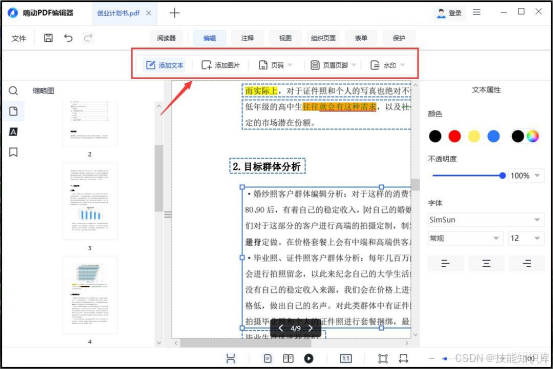The image size is (553, 369).
Task: Switch to the 编辑 tab
Action: pyautogui.click(x=210, y=38)
